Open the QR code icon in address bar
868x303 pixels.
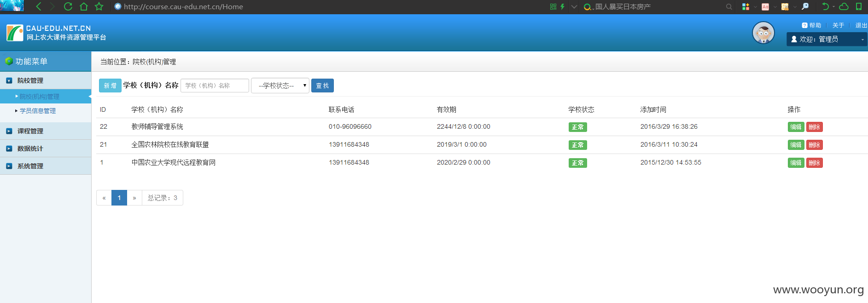coord(553,6)
